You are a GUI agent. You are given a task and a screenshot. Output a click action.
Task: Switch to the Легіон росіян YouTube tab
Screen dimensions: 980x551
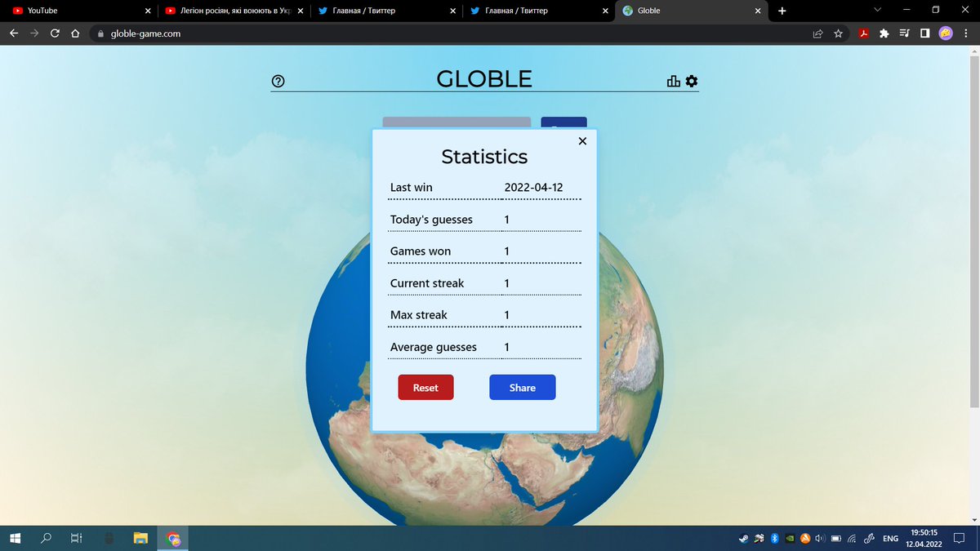coord(234,11)
